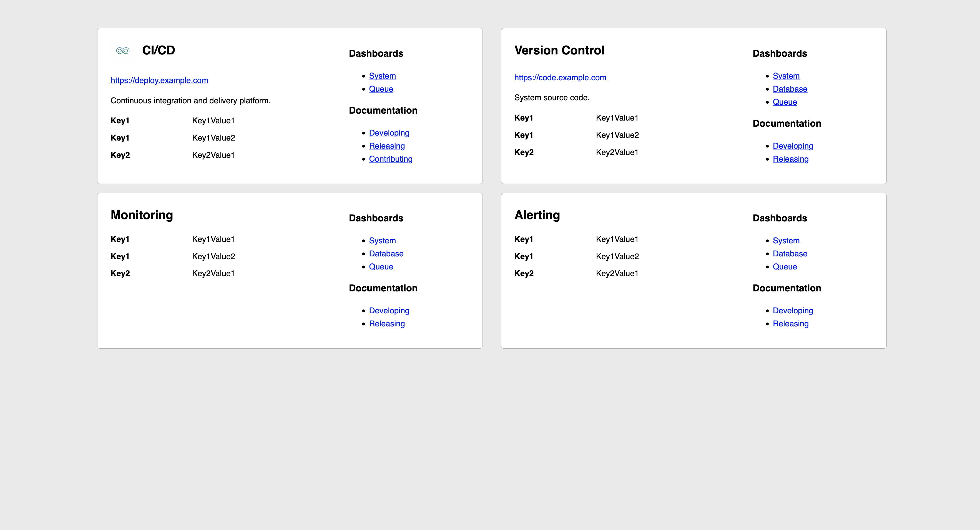Open Version Control Releasing docs link
Screen dimensions: 980x530
click(x=791, y=159)
